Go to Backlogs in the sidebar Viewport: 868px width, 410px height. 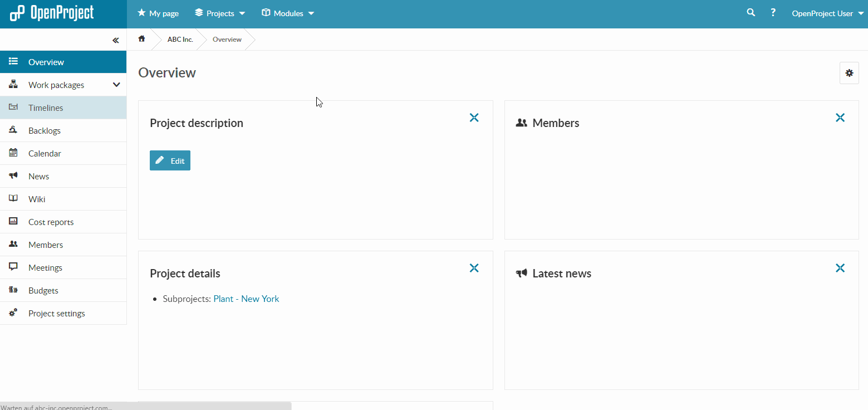[45, 130]
